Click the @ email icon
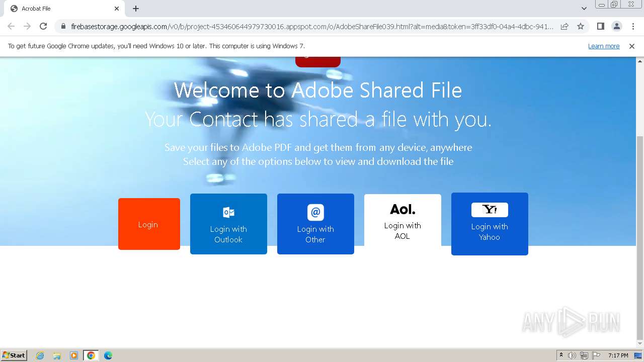 [315, 212]
